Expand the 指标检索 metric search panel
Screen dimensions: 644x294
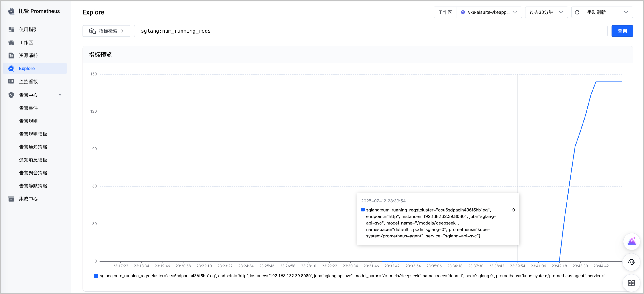[106, 31]
